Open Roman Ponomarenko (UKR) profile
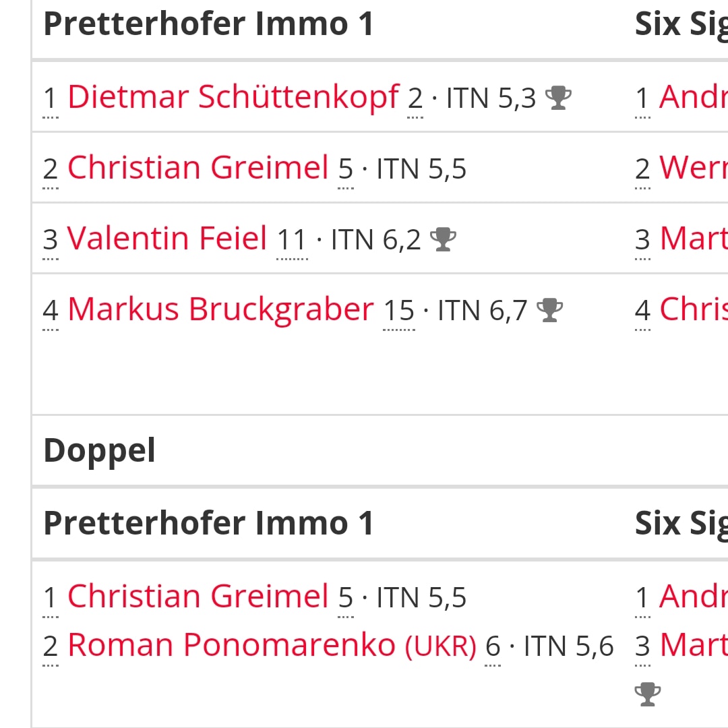This screenshot has height=728, width=728. click(x=272, y=645)
